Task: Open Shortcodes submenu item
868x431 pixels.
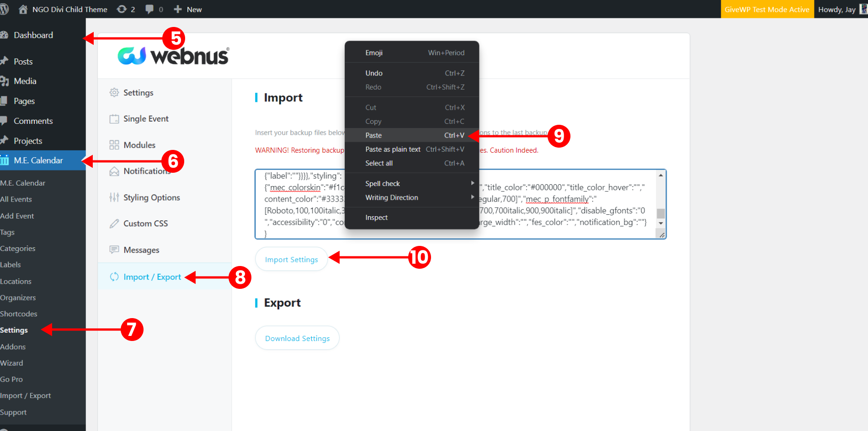Action: [19, 314]
